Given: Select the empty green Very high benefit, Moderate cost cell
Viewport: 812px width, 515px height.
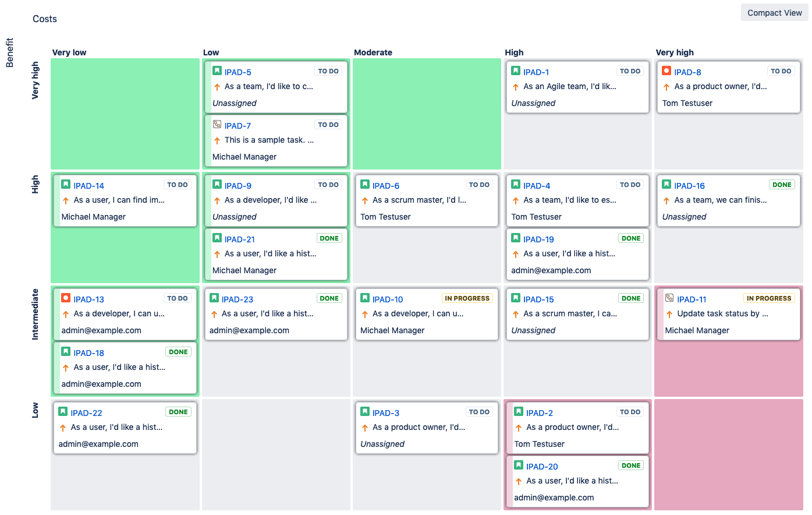Looking at the screenshot, I should 427,114.
